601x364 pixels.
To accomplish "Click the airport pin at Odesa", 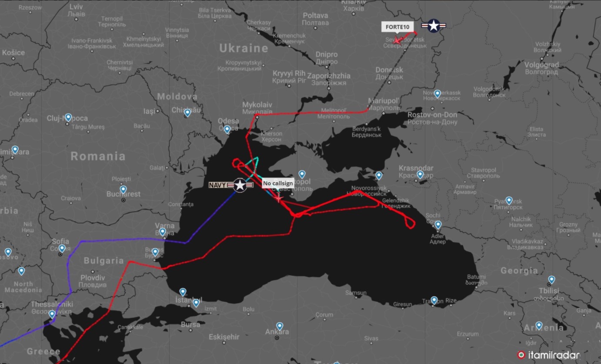I will pos(227,129).
